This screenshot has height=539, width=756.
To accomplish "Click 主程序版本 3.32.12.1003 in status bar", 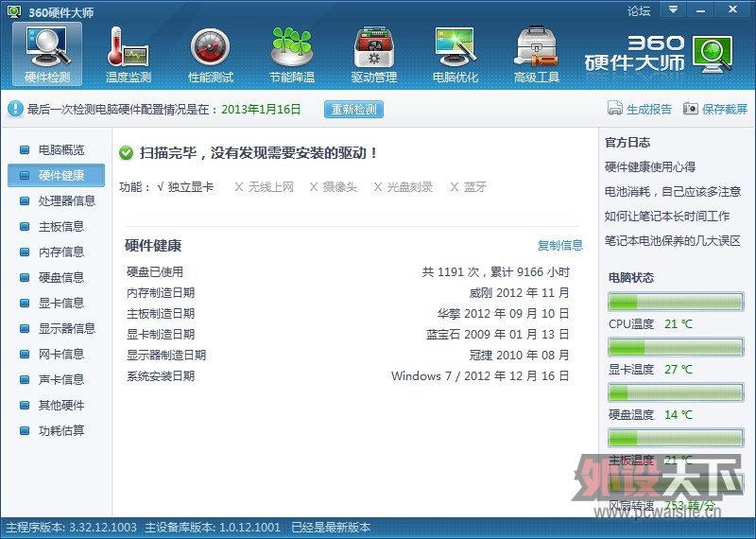I will point(72,527).
